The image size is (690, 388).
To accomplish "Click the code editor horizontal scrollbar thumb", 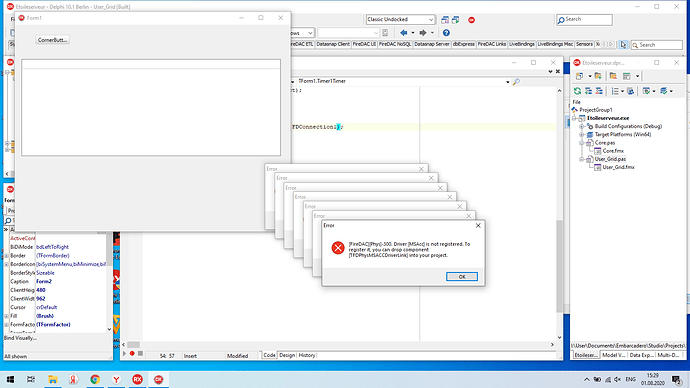I will click(x=133, y=344).
